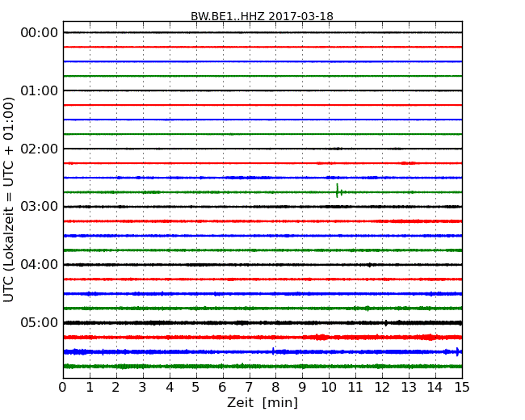The width and height of the screenshot is (525, 420).
Task: Click the 00:00 time label
Action: click(40, 33)
